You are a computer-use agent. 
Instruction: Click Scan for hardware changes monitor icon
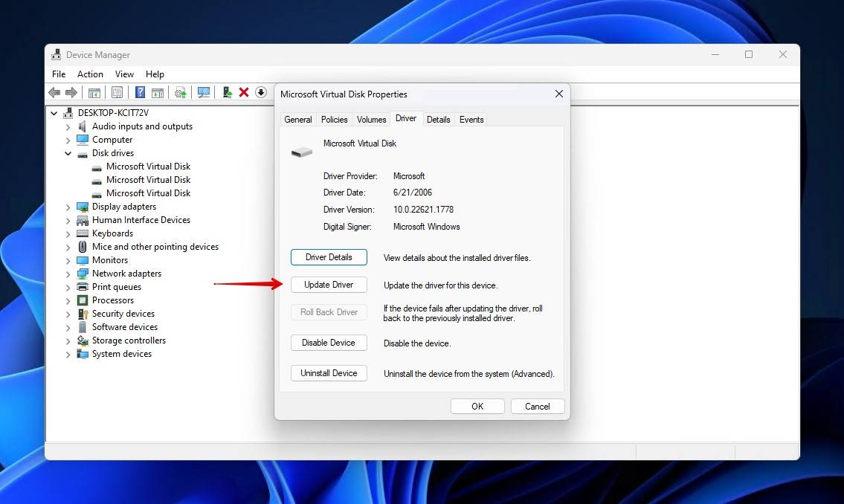click(x=204, y=92)
